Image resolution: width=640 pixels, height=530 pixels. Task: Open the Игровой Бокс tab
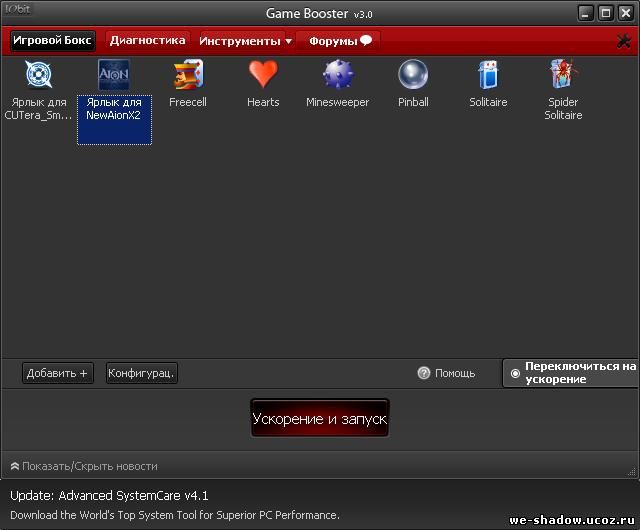[x=53, y=40]
